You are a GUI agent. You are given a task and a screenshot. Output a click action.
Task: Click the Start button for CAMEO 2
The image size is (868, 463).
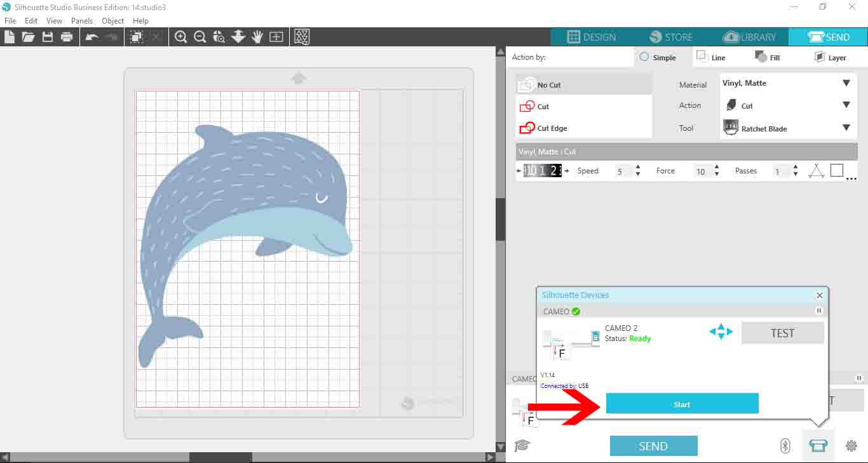coord(682,403)
